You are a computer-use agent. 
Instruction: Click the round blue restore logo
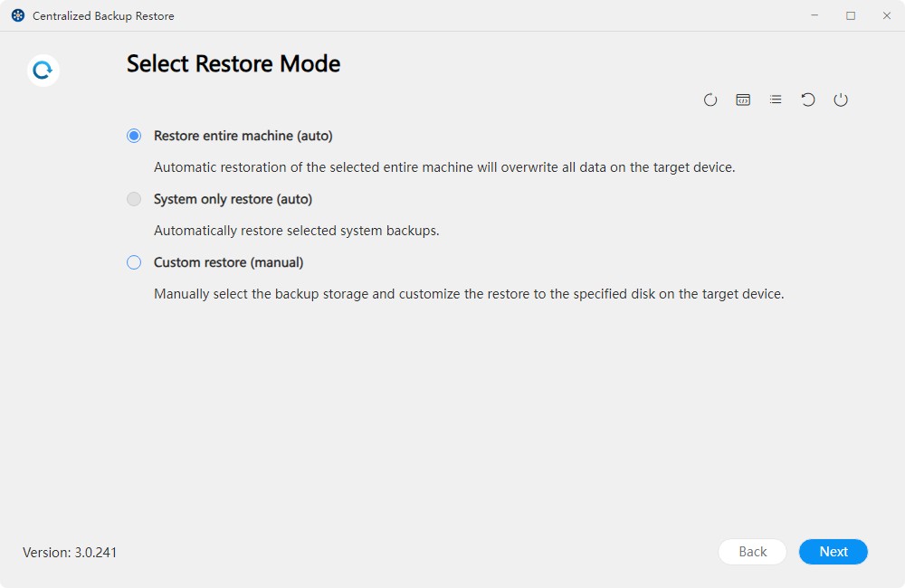tap(43, 70)
